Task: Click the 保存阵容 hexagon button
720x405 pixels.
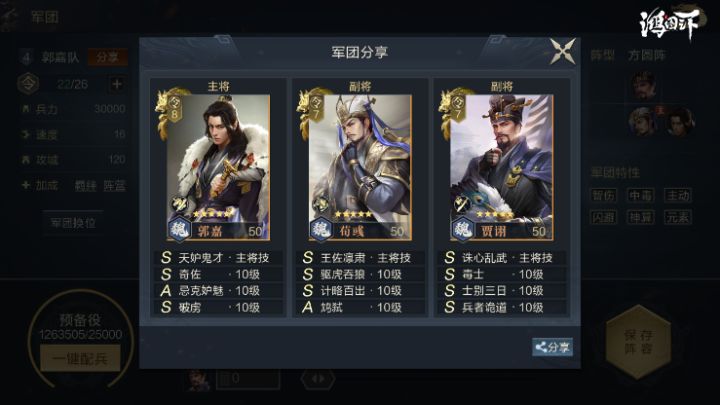Action: pyautogui.click(x=638, y=342)
